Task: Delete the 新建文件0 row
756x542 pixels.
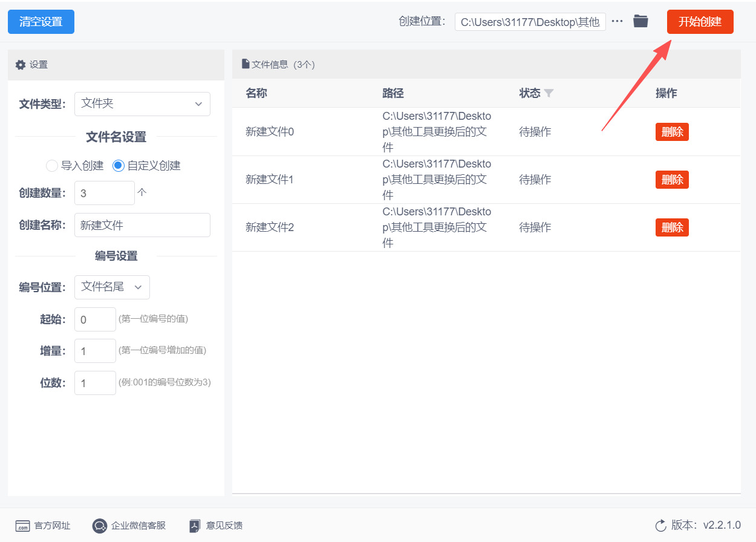Action: (x=672, y=132)
